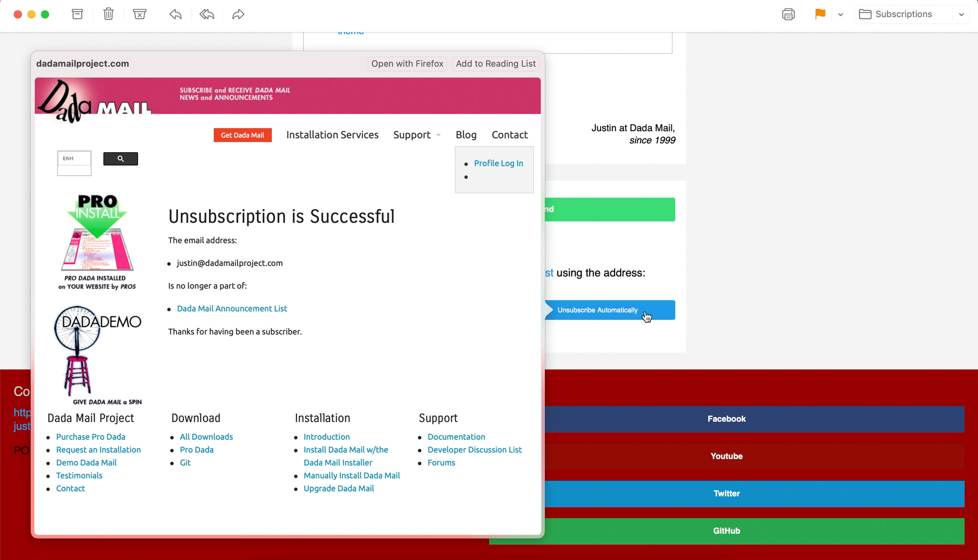This screenshot has height=560, width=978.
Task: Click the flag/bookmark icon
Action: pyautogui.click(x=820, y=14)
